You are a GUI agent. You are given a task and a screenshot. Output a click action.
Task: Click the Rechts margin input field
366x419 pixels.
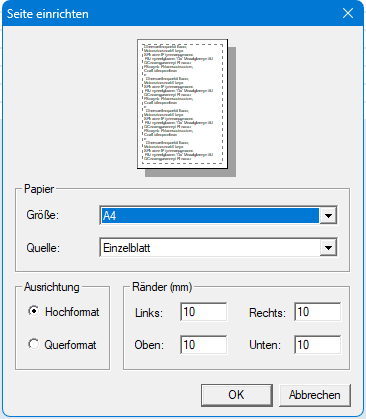pos(318,312)
